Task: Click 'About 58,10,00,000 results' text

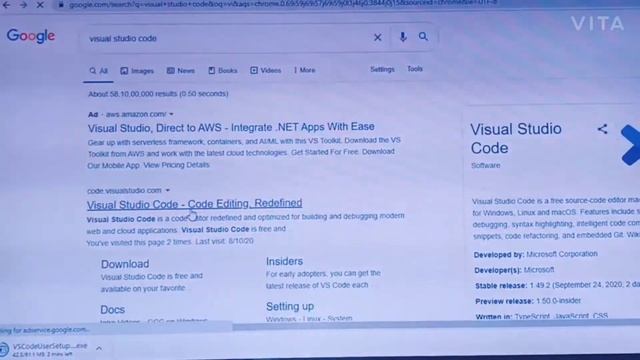Action: [158, 94]
